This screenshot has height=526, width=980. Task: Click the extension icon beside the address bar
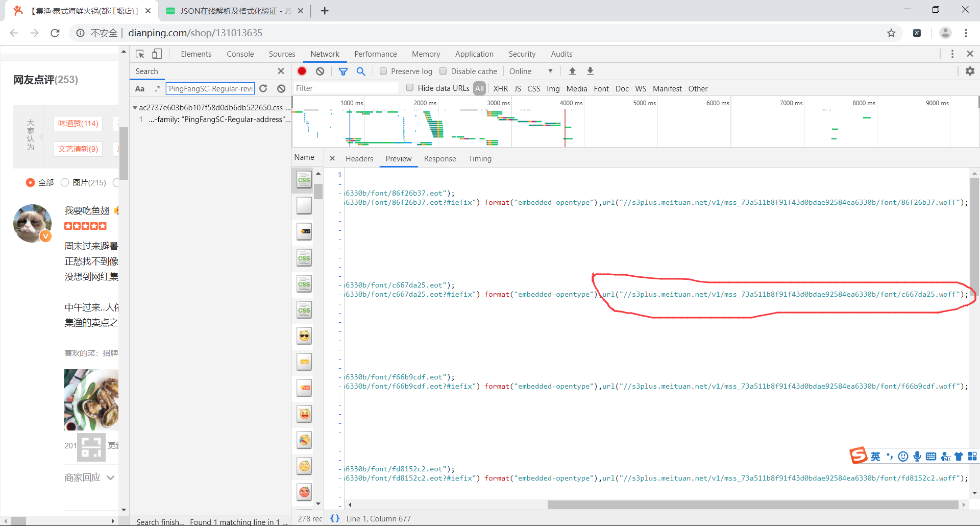pyautogui.click(x=917, y=33)
